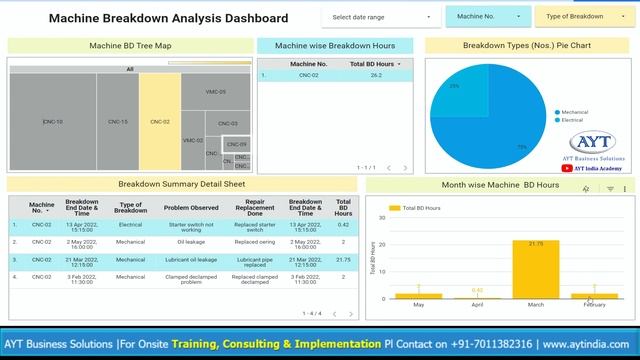Click the 26.2 Total BD Hours value
The width and height of the screenshot is (640, 360).
click(376, 76)
